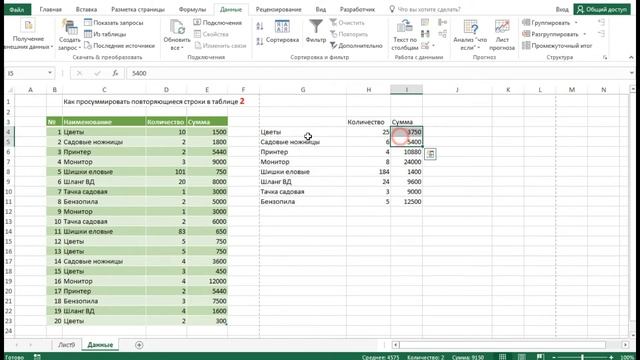Image resolution: width=640 pixels, height=360 pixels.
Task: Switch to the Вид tab
Action: (x=321, y=9)
